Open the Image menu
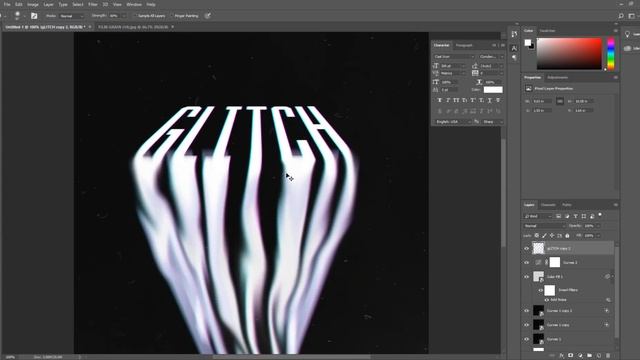The image size is (640, 360). pos(33,4)
